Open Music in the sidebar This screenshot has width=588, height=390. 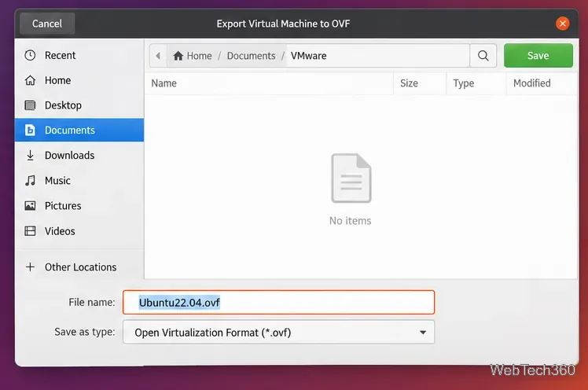tap(79, 180)
